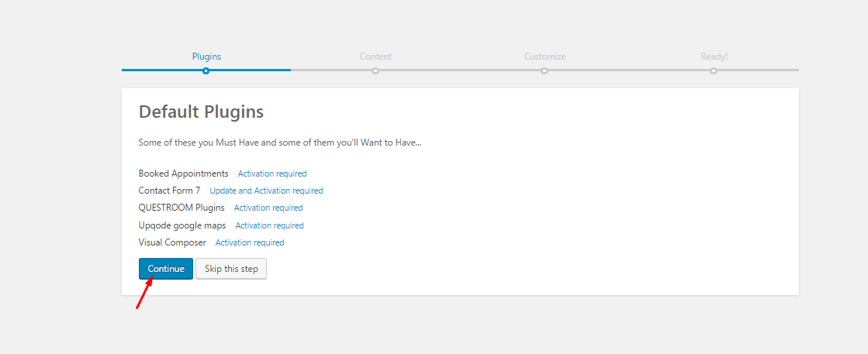Click Activation required for QUESTROOM Plugins
868x354 pixels.
pyautogui.click(x=268, y=208)
